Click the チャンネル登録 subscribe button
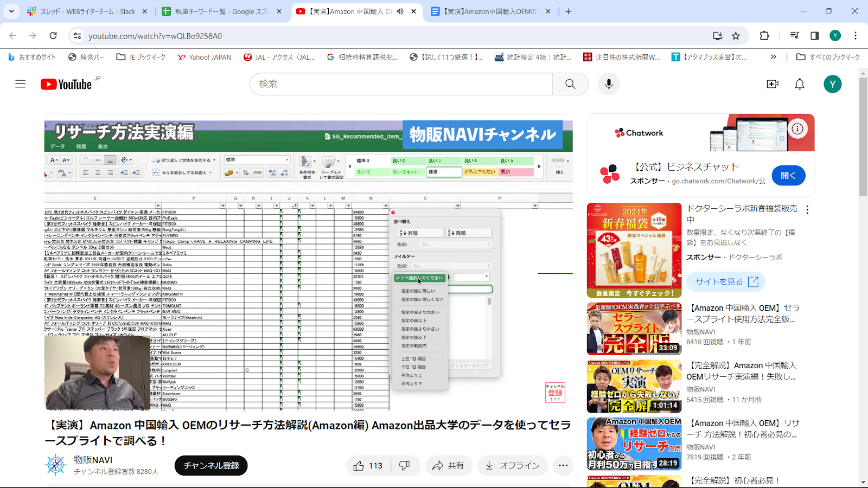The width and height of the screenshot is (868, 488). [211, 466]
